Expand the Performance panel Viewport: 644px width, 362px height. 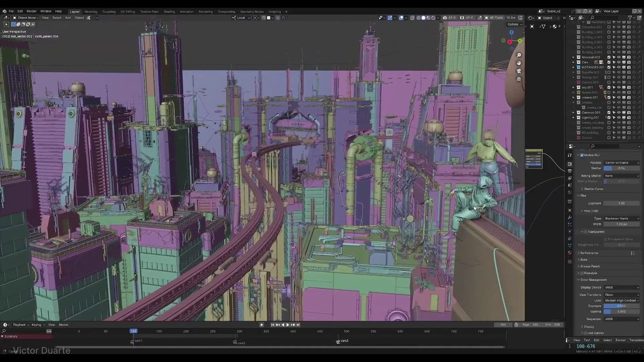pos(589,253)
